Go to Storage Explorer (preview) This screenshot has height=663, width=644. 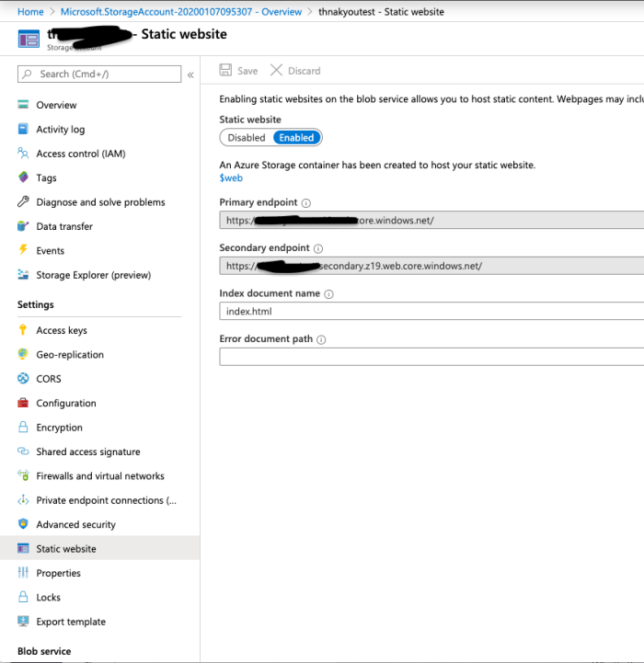click(x=93, y=275)
